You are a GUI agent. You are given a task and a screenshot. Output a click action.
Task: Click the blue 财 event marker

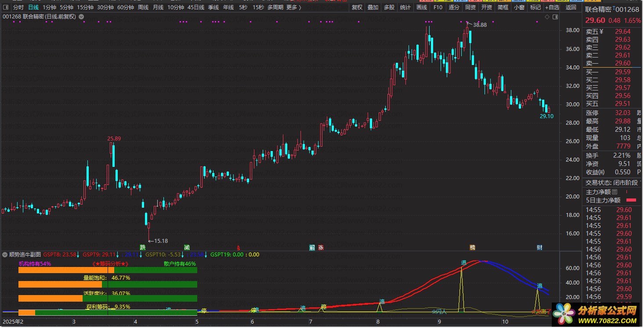pos(539,247)
